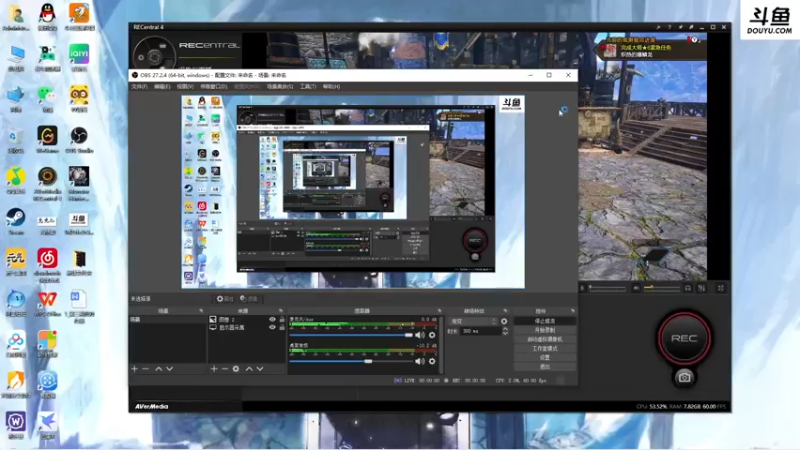Open Baidu Netdisk desktop icon
This screenshot has height=450, width=800.
[x=16, y=343]
